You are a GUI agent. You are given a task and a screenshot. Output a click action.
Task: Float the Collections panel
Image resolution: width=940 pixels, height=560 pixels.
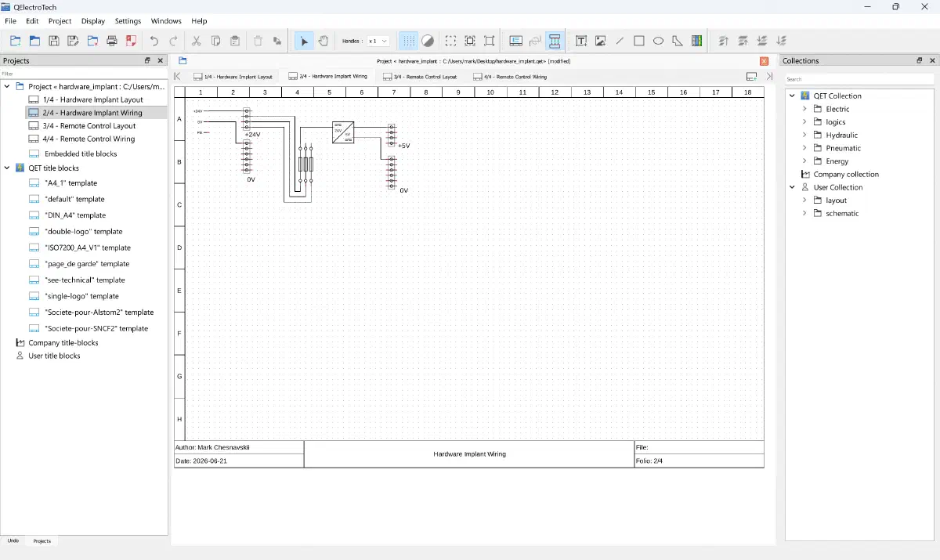click(920, 60)
